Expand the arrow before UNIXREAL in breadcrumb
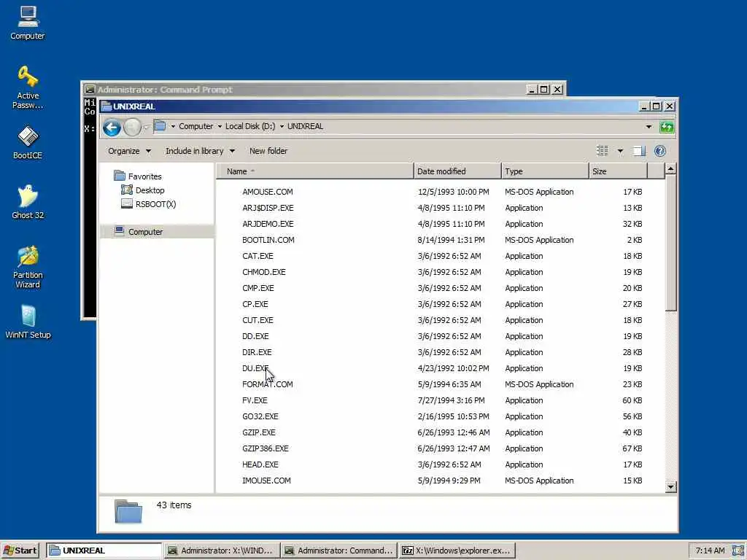 (282, 127)
